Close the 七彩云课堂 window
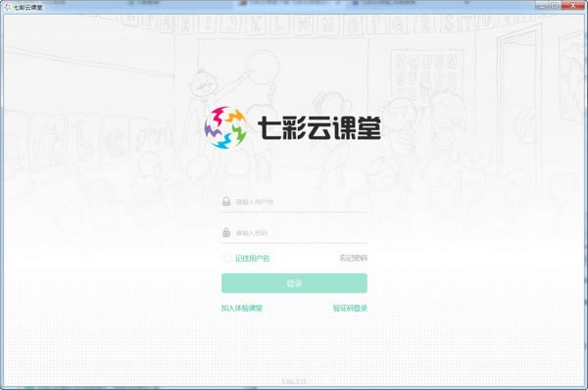Viewport: 588px width, 390px height. tap(572, 5)
